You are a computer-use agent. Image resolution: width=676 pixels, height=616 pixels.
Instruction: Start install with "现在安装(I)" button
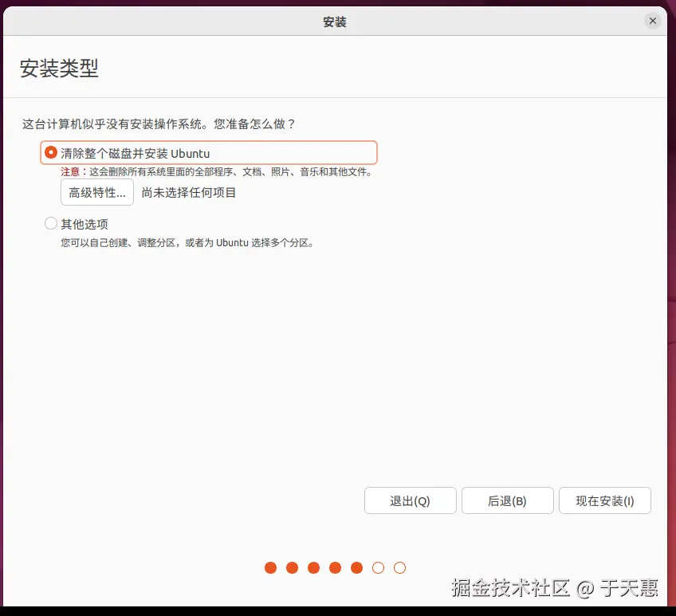click(605, 500)
